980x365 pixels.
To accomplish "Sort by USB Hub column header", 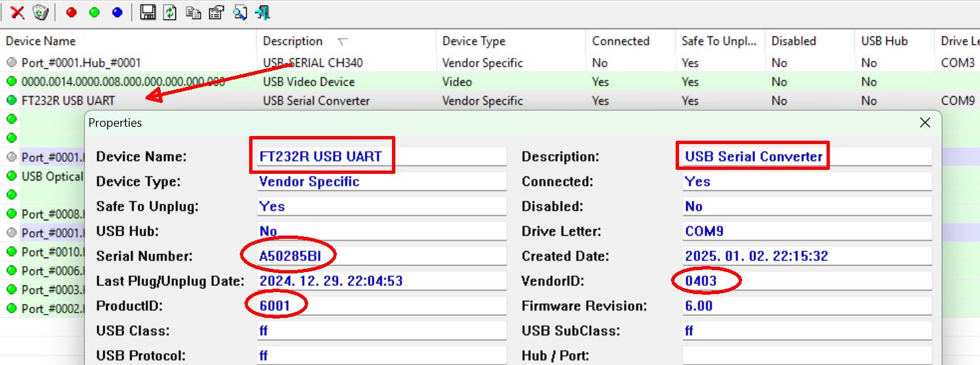I will tap(894, 41).
